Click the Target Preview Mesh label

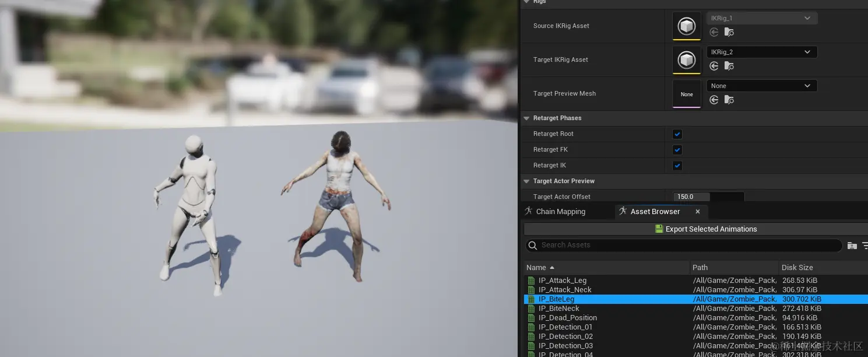(564, 93)
